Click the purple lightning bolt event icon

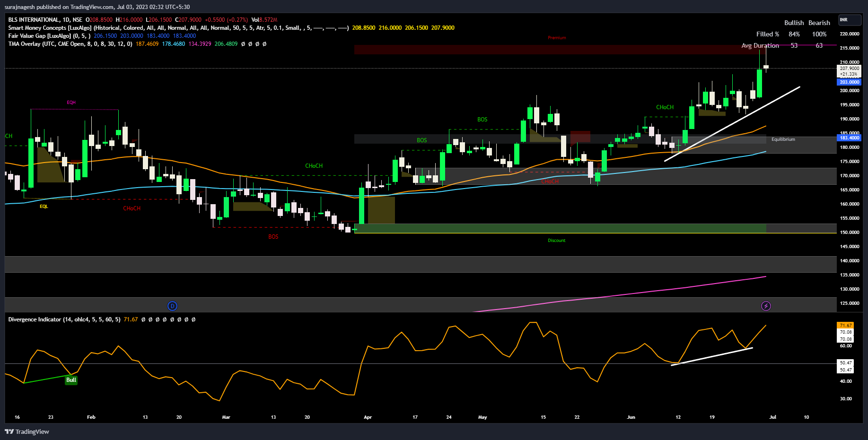766,306
